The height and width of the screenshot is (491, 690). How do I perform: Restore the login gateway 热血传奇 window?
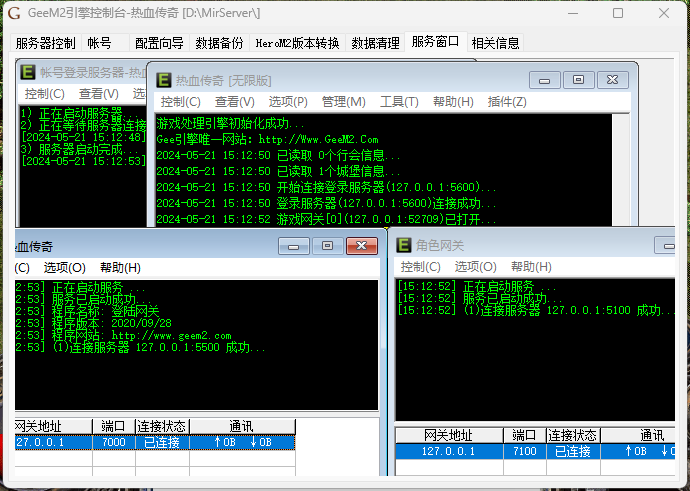click(327, 246)
